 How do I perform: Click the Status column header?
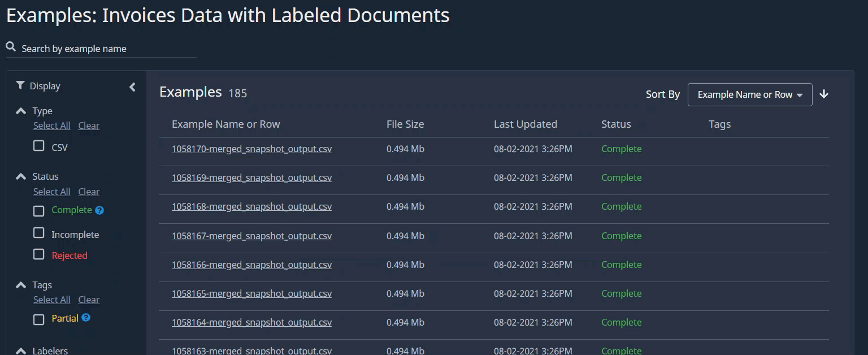[616, 124]
